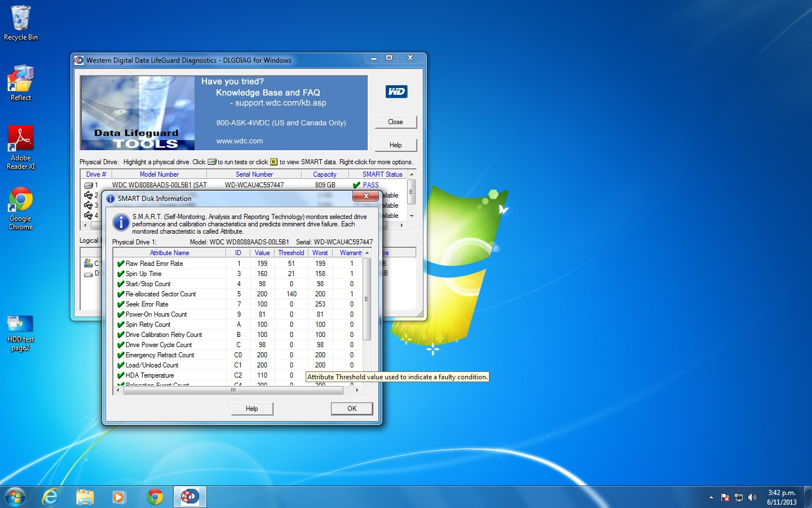
Task: Select the C: logical drive icon
Action: (88, 263)
